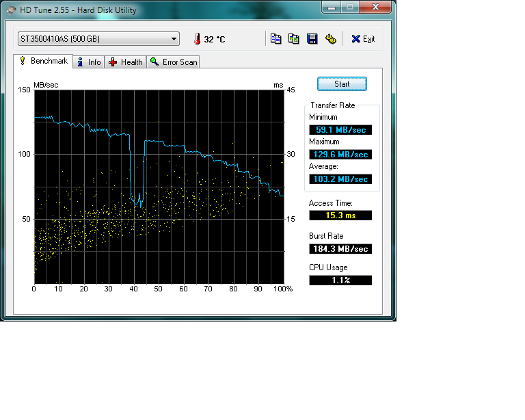The image size is (525, 420).
Task: Minimize the HD Tune window
Action: click(x=333, y=8)
